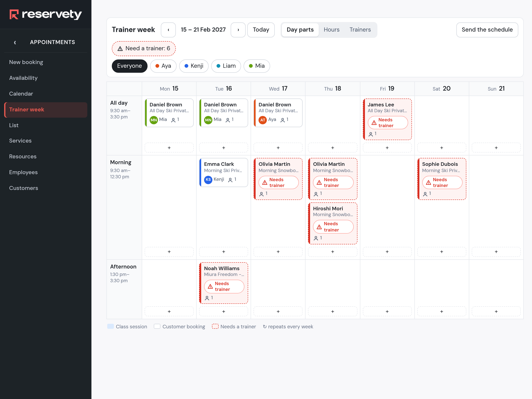Jump to Today
The image size is (532, 399).
point(261,30)
